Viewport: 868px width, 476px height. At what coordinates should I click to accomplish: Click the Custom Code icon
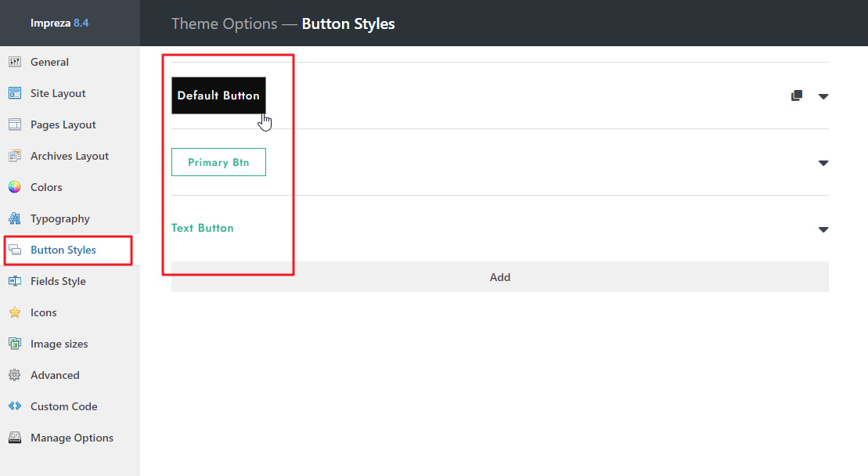point(15,406)
